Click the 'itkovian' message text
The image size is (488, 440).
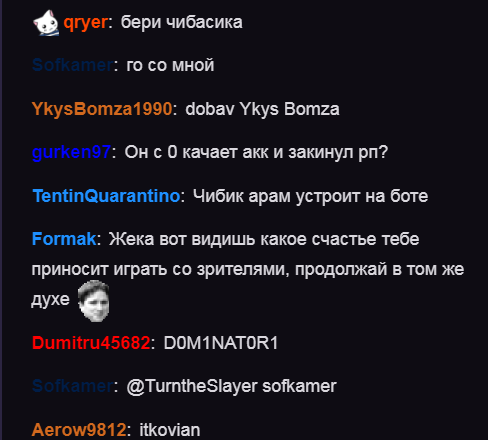coord(170,430)
